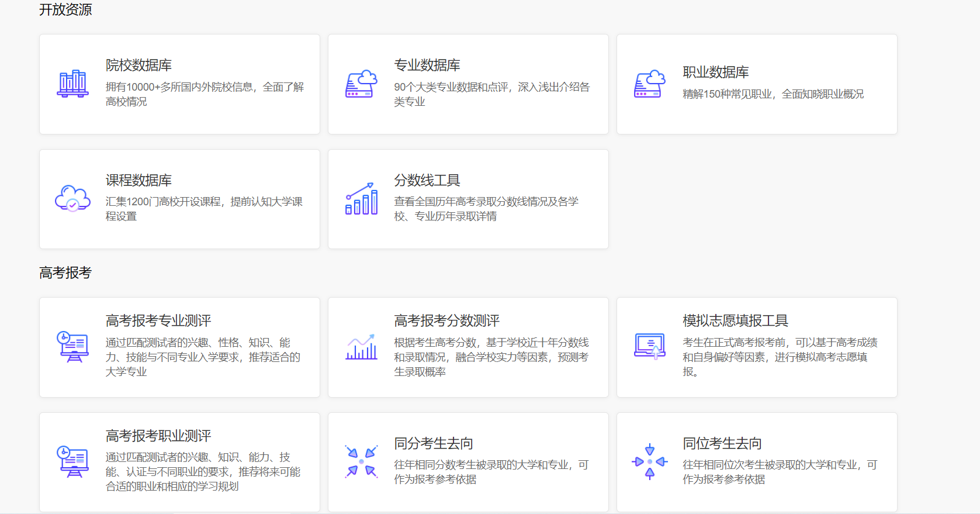Open the 分数线工具 title link

[x=427, y=180]
